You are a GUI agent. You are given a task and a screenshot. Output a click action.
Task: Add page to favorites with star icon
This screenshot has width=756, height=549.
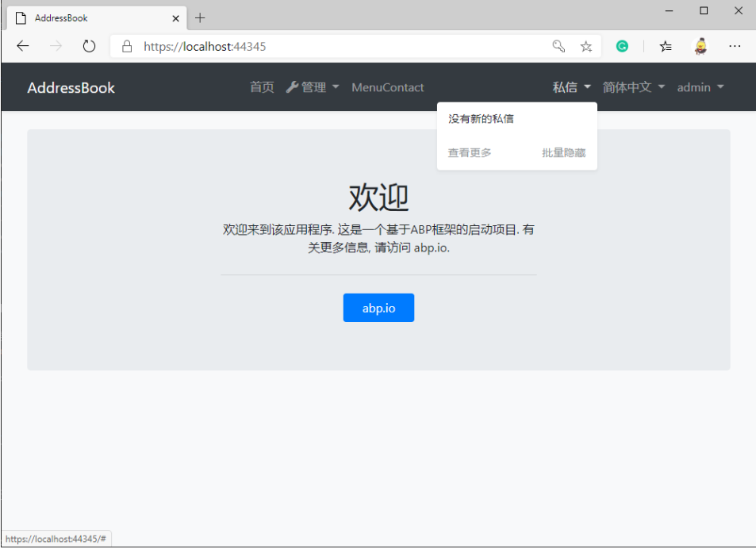click(x=585, y=46)
